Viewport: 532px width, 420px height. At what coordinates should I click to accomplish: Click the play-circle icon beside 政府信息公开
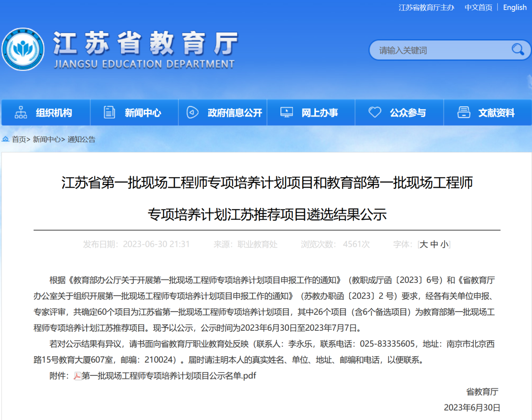192,112
